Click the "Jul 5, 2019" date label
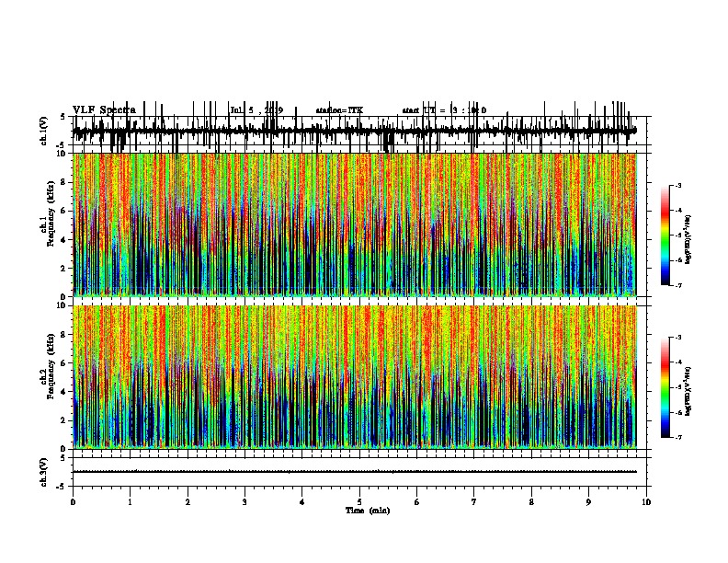Screen dimensions: 728x563 tap(256, 110)
